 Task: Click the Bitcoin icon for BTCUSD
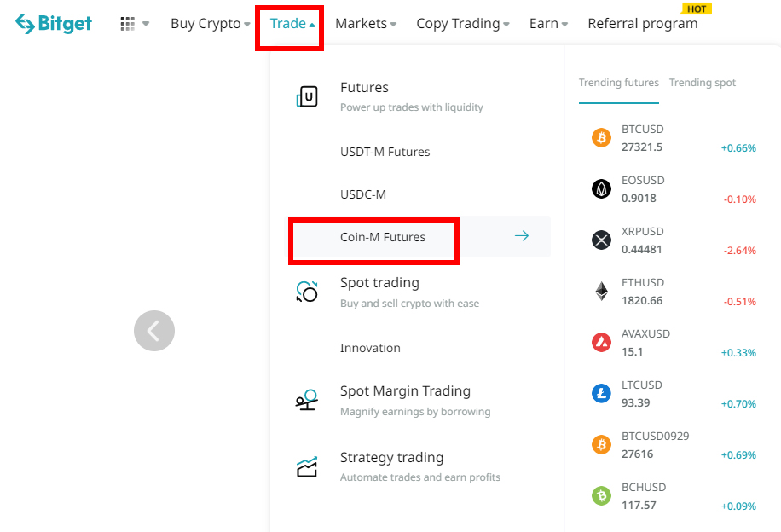601,137
